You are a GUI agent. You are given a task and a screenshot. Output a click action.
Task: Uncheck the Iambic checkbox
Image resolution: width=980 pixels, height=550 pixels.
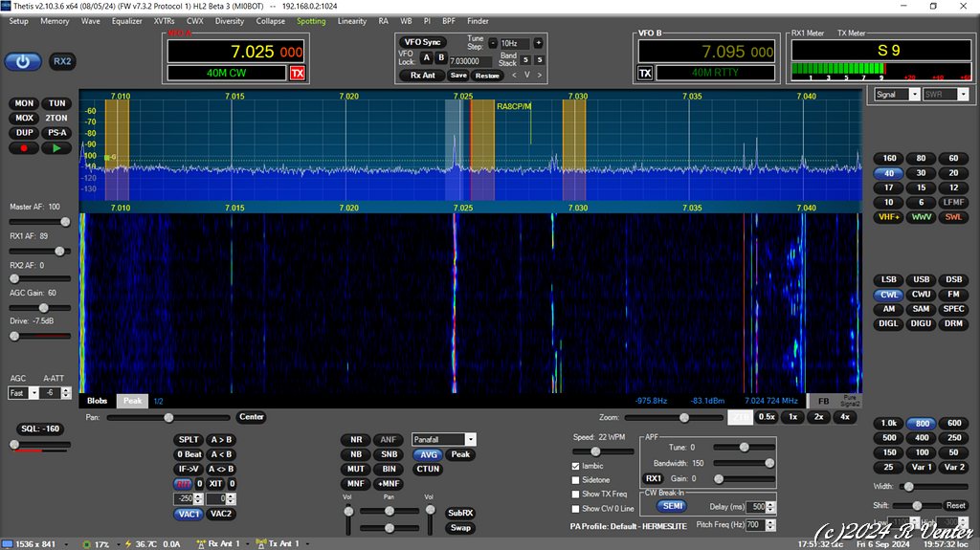pos(576,466)
